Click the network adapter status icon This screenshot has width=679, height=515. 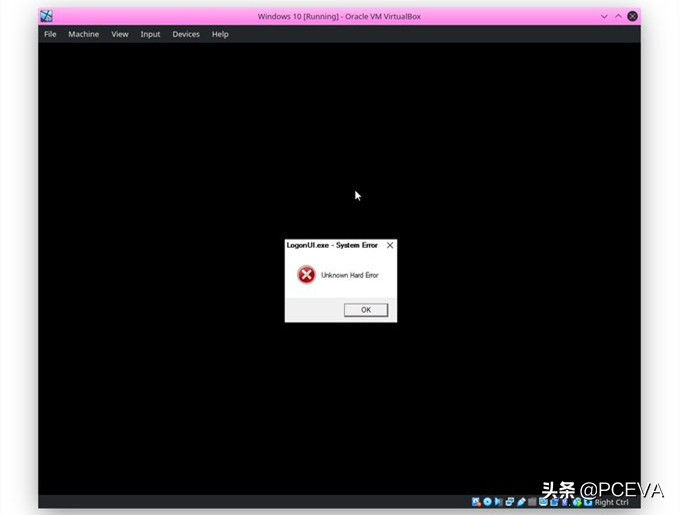(x=510, y=501)
